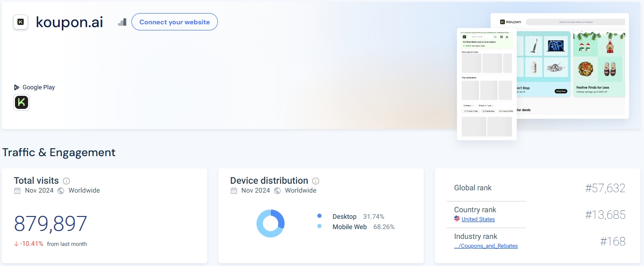Click the -10.41% change value
Screen dimensions: 644x266
click(x=32, y=244)
